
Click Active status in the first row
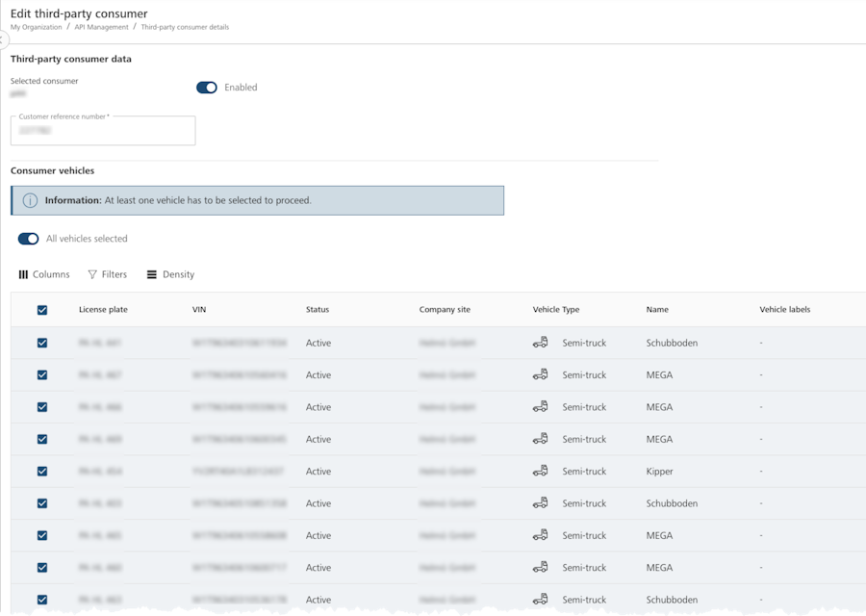pyautogui.click(x=318, y=343)
